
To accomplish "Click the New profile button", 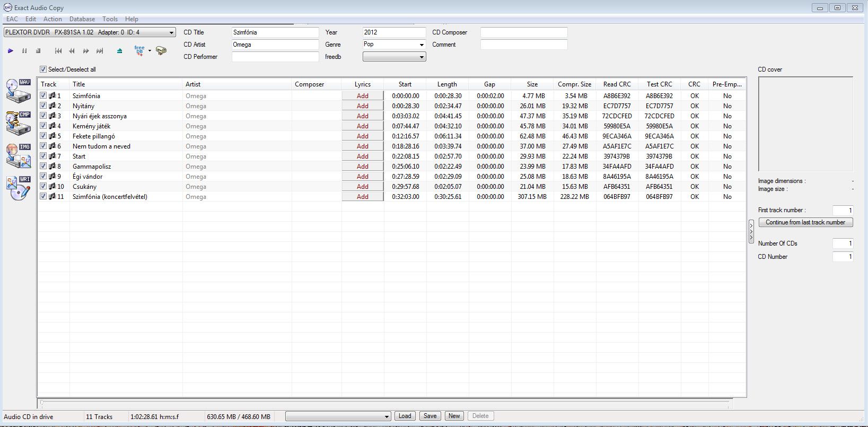I will [x=454, y=416].
